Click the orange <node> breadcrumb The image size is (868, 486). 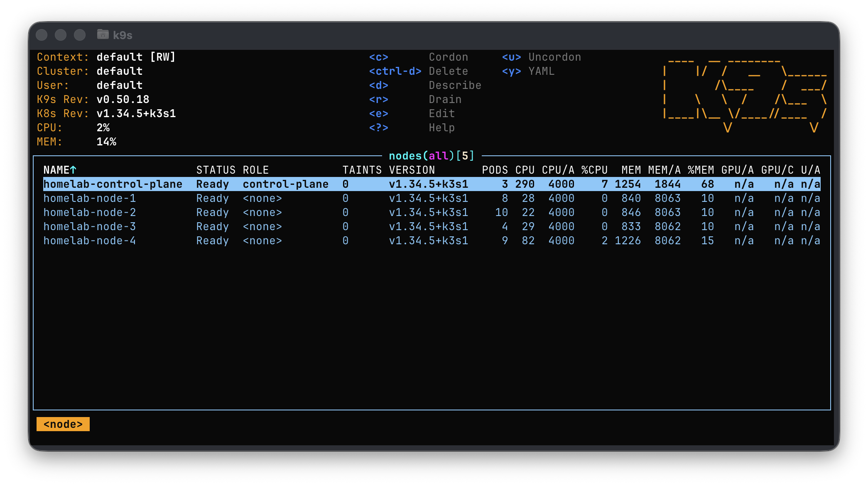pos(63,424)
